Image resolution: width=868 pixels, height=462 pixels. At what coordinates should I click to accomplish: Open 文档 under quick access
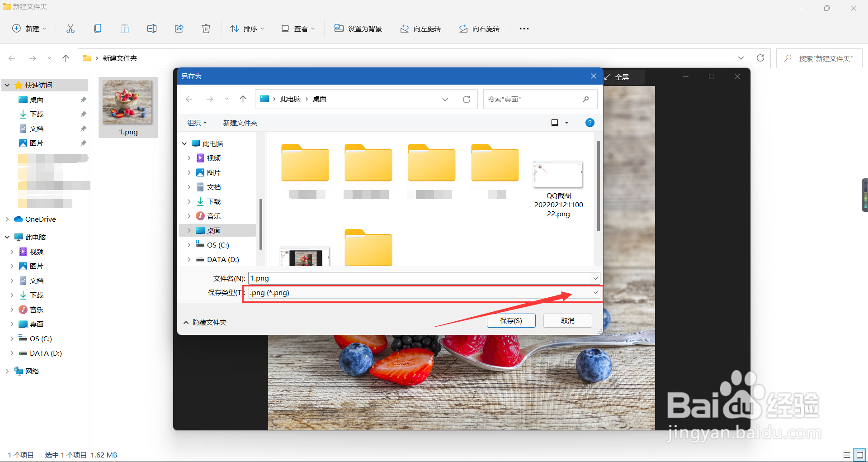point(36,129)
